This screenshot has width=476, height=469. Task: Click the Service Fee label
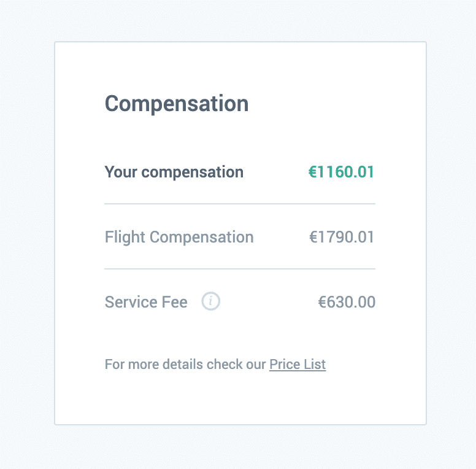tap(146, 302)
